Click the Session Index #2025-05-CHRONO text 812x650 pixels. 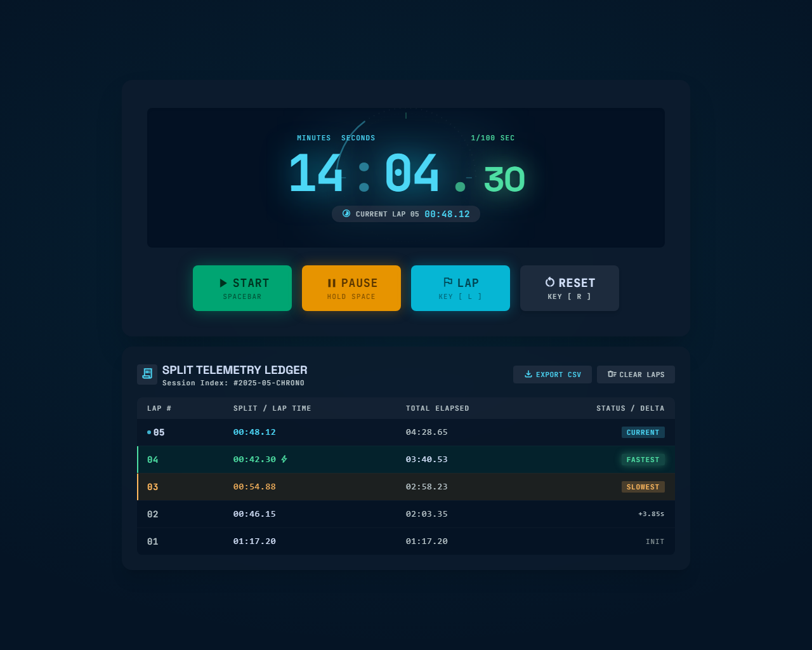[x=233, y=383]
